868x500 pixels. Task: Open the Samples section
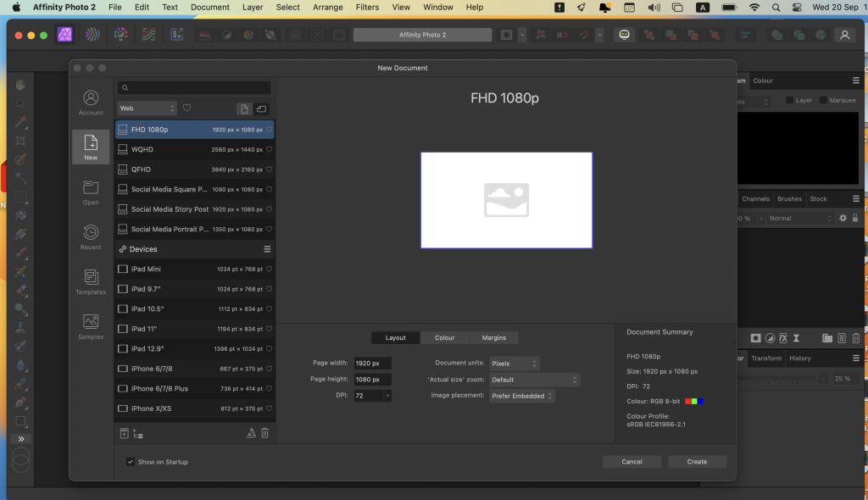(91, 326)
